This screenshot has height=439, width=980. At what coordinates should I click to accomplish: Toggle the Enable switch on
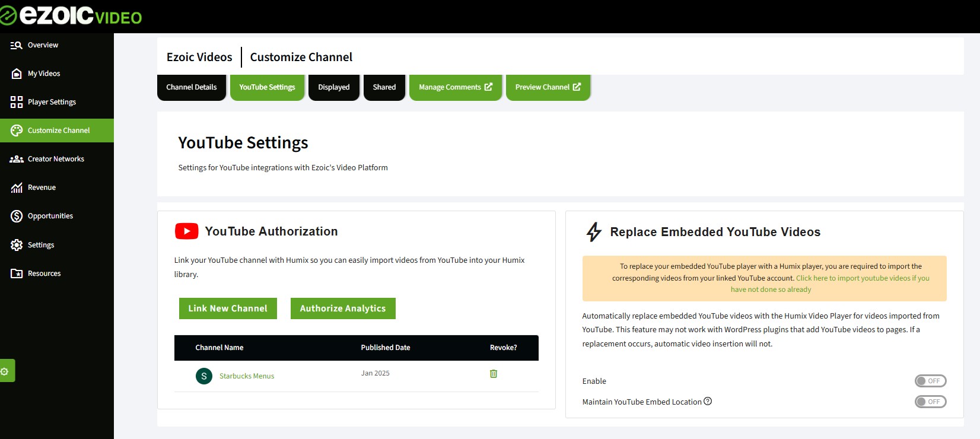pyautogui.click(x=930, y=381)
